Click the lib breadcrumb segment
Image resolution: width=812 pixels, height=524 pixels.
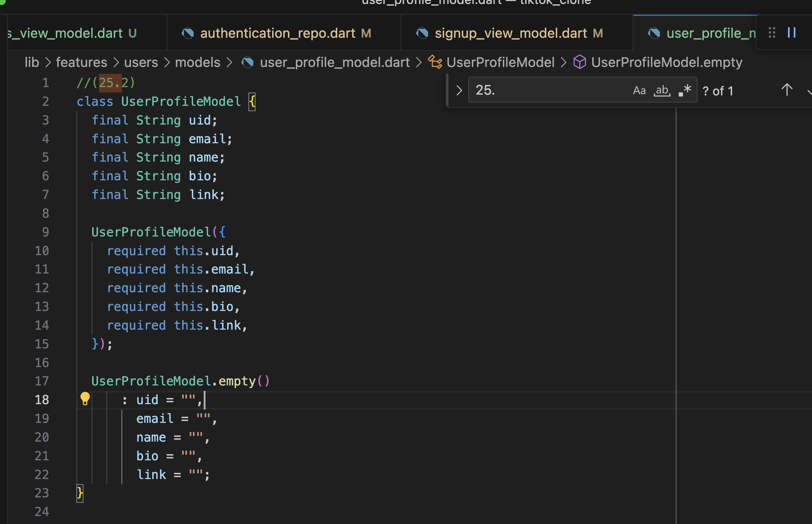(x=32, y=62)
